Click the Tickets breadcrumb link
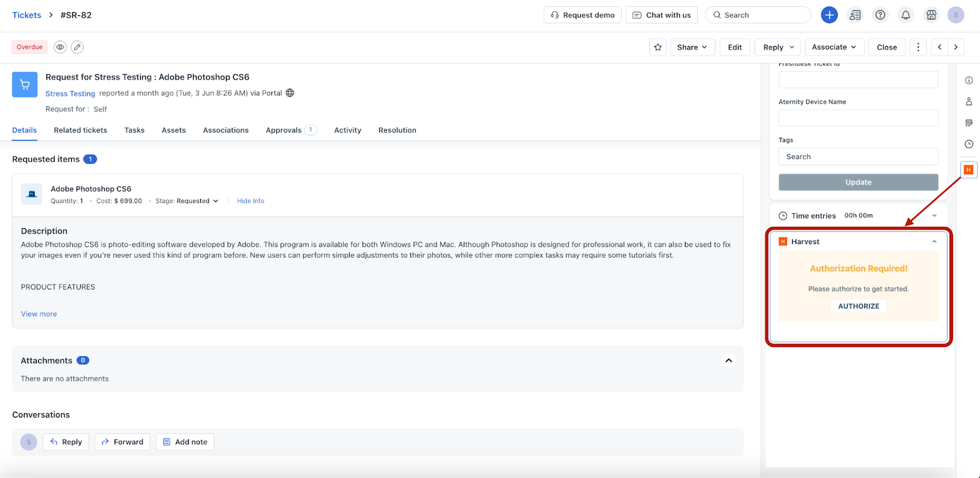This screenshot has width=980, height=478. pyautogui.click(x=27, y=15)
